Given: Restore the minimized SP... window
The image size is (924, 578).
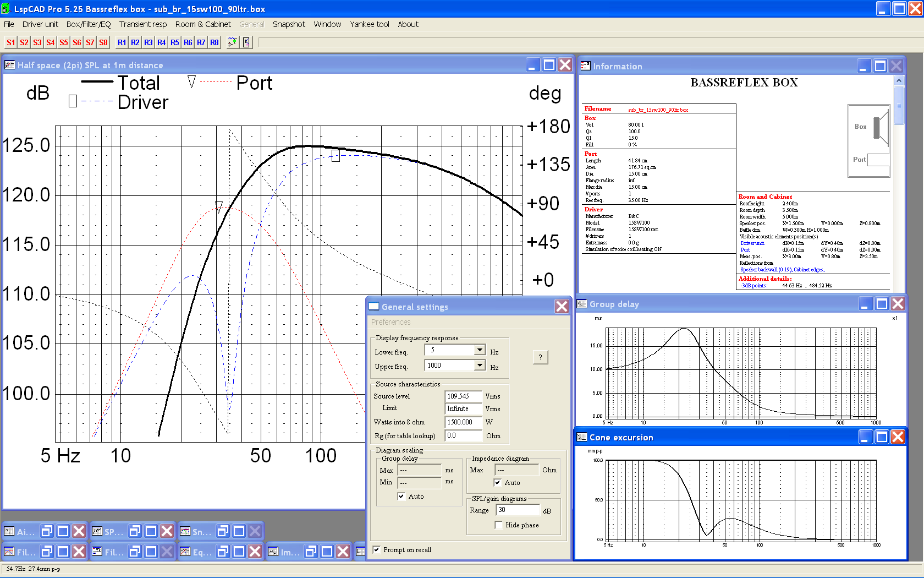Looking at the screenshot, I should click(135, 531).
